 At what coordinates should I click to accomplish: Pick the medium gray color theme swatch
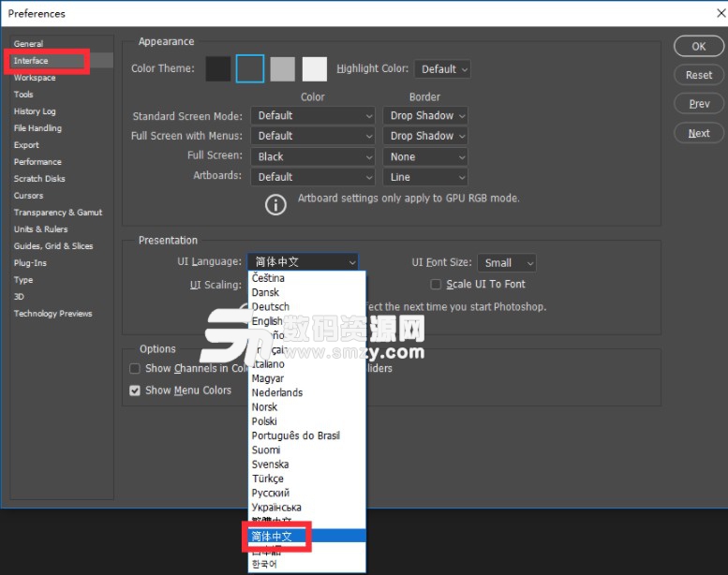[x=282, y=68]
